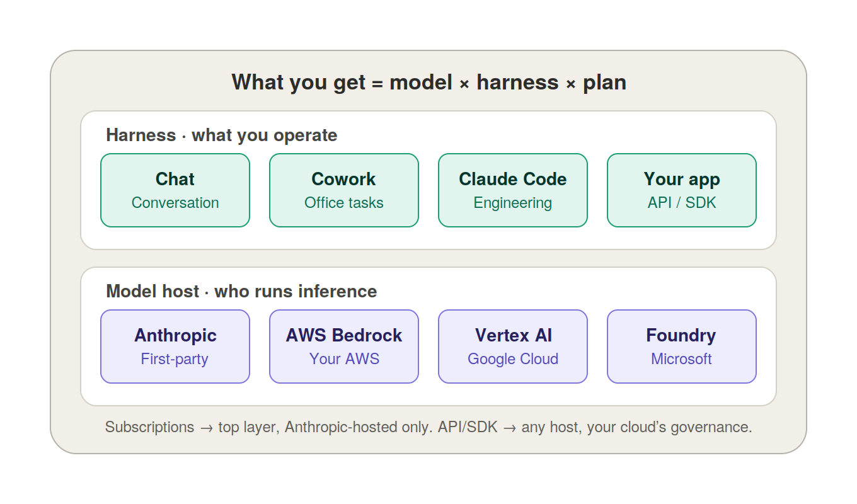Viewport: 857px width, 504px height.
Task: Click the Chat Conversation card
Action: pyautogui.click(x=175, y=190)
